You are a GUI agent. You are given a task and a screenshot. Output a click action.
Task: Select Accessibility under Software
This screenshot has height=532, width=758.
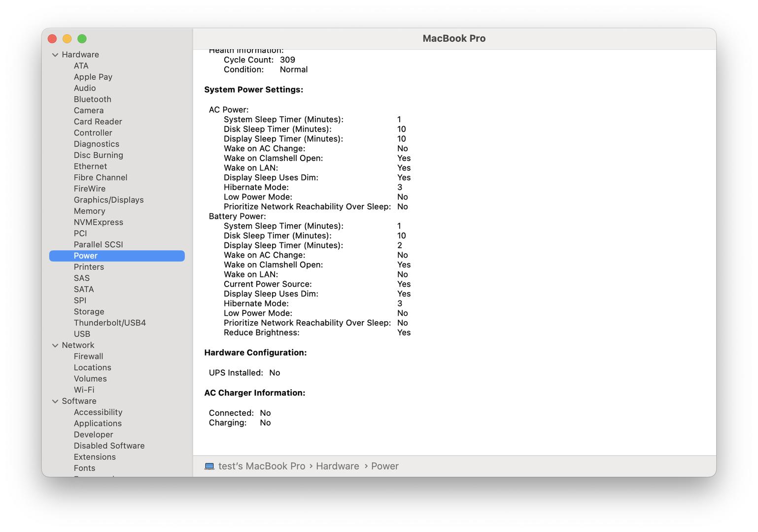pos(98,412)
